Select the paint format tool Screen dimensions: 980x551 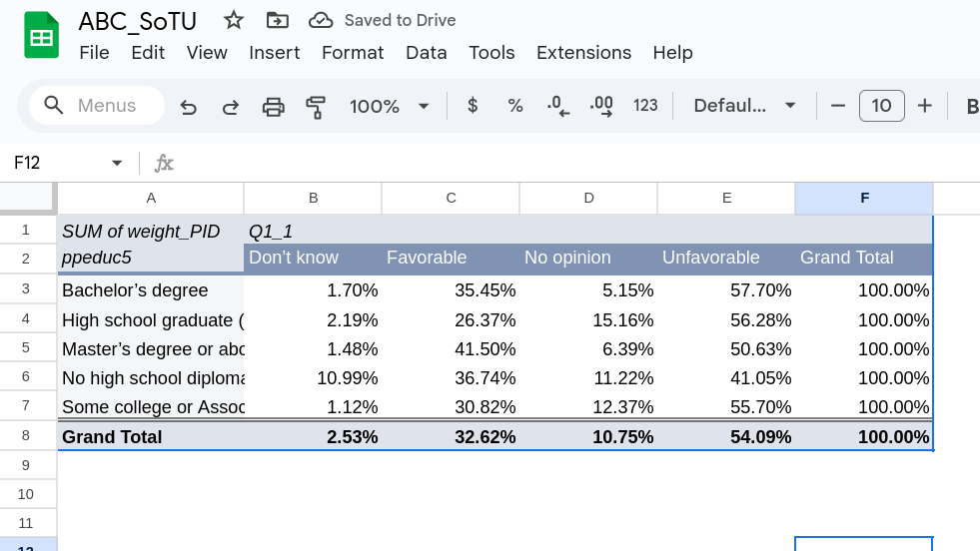tap(316, 106)
